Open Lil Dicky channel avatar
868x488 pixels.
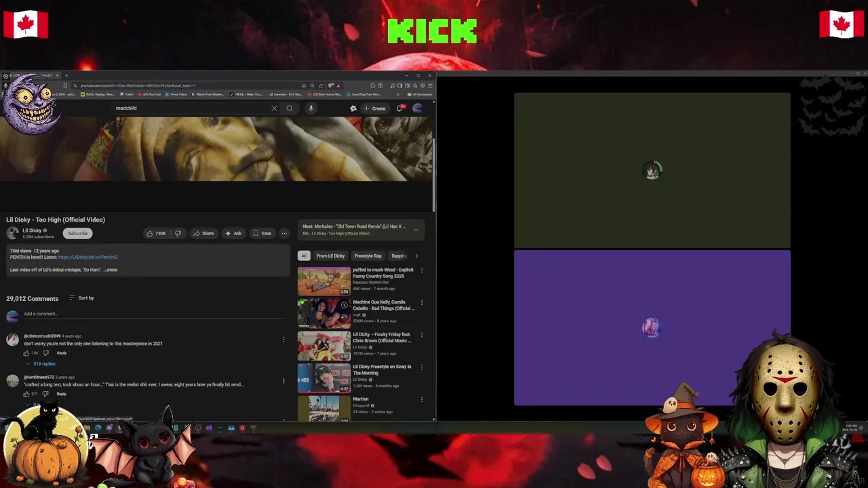click(x=12, y=233)
